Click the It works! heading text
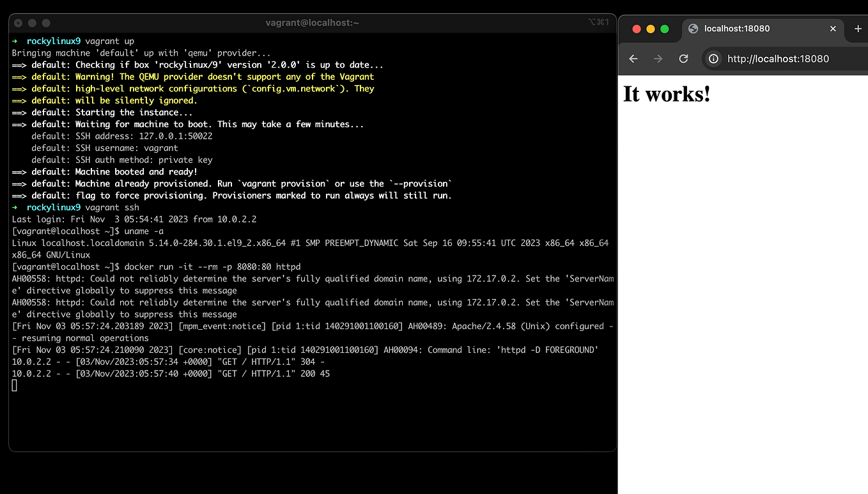 click(x=666, y=94)
